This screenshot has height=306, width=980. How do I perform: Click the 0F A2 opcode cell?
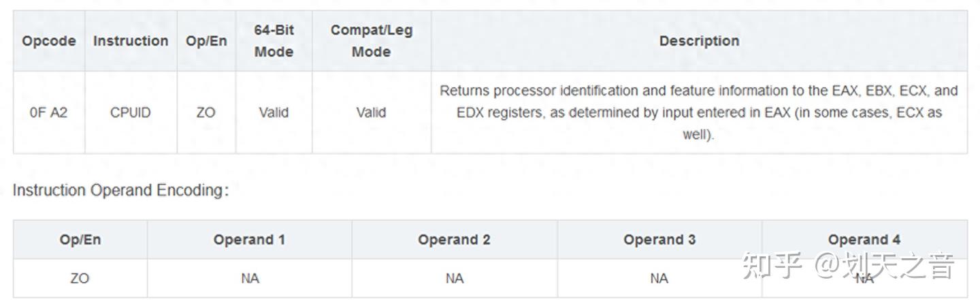(x=48, y=112)
